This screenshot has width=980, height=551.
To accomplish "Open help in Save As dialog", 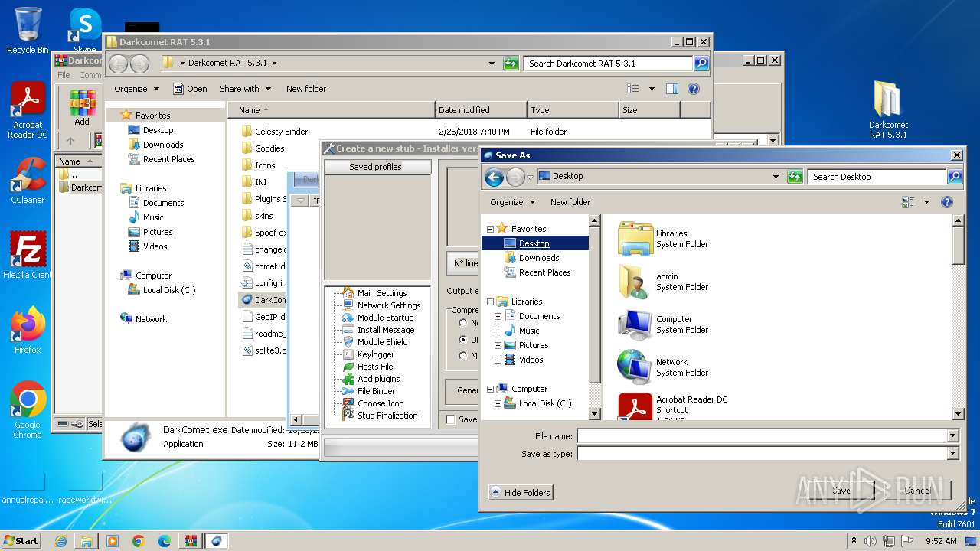I will point(947,202).
